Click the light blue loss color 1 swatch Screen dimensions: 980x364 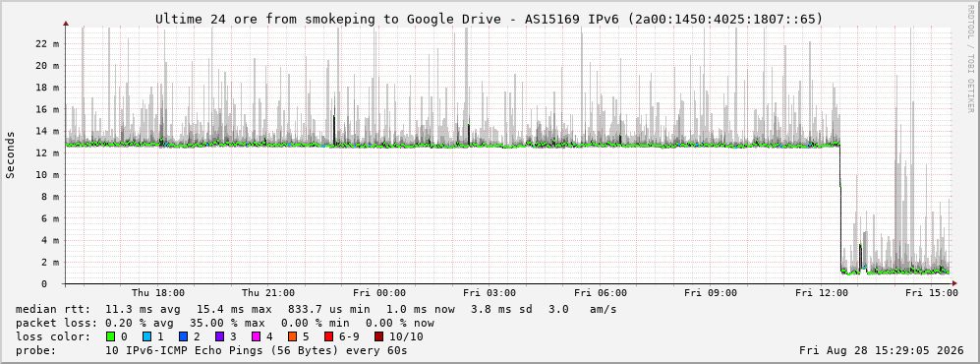146,336
